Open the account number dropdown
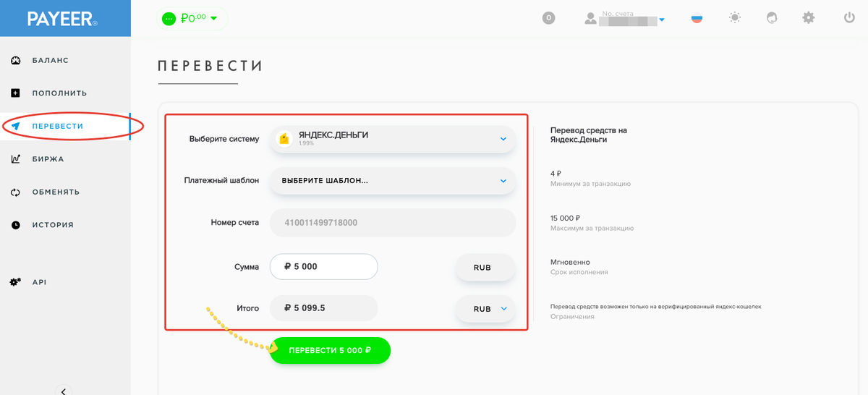This screenshot has width=868, height=395. click(661, 20)
